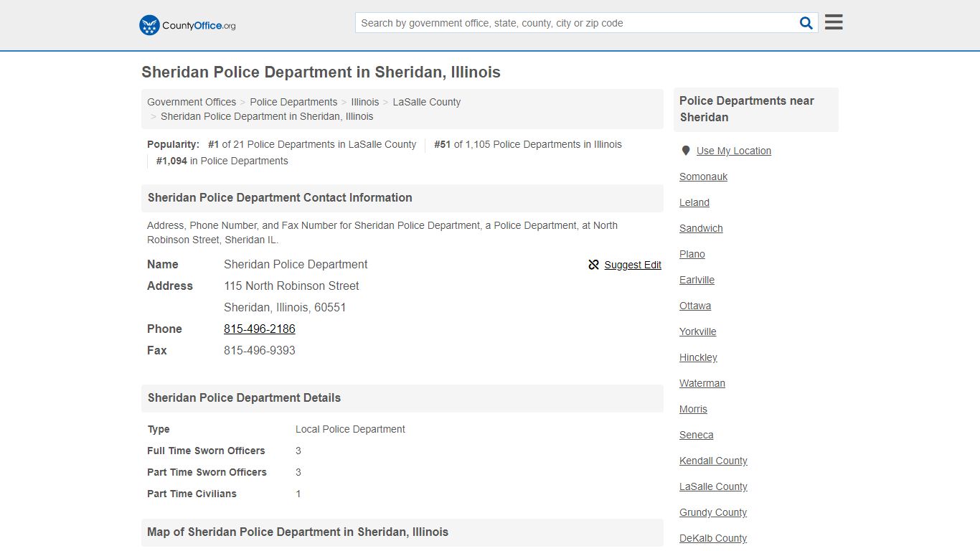The height and width of the screenshot is (551, 980).
Task: Open Leland police department link
Action: [694, 202]
